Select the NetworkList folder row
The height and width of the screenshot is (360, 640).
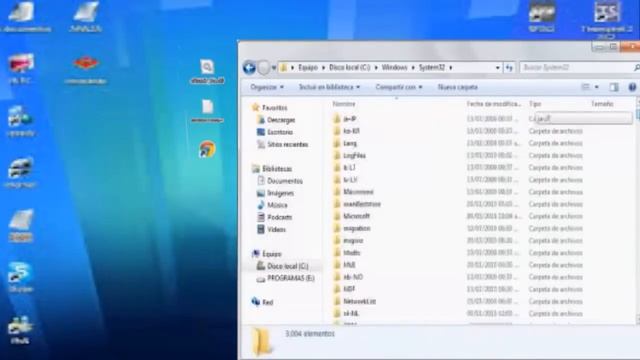457,302
